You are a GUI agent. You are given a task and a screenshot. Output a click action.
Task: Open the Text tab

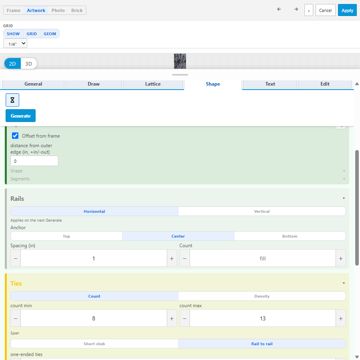(x=270, y=84)
